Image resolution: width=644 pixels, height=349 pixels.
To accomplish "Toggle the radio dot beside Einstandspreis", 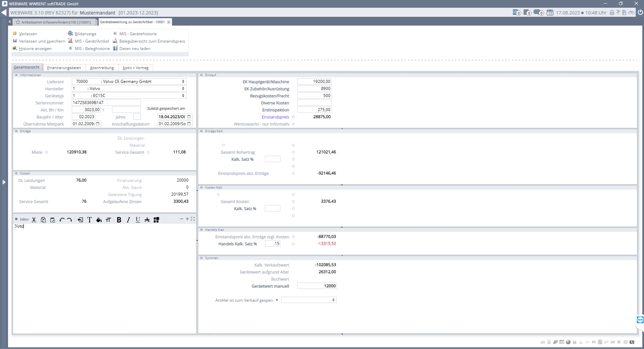I will coord(293,117).
